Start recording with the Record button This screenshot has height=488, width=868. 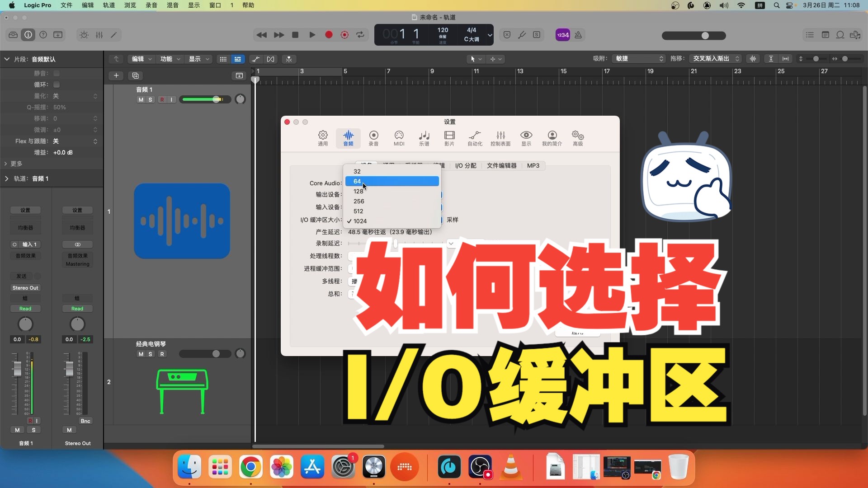tap(329, 35)
